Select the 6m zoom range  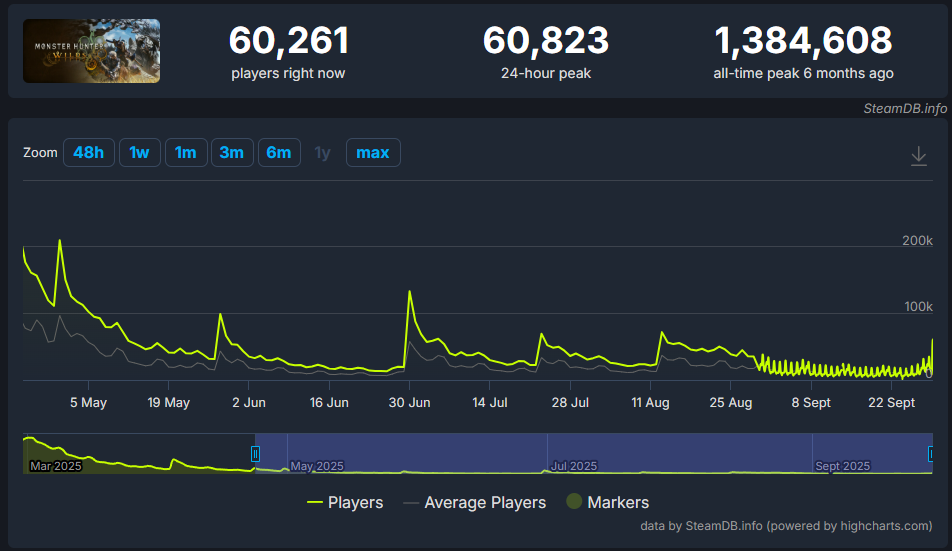click(278, 152)
